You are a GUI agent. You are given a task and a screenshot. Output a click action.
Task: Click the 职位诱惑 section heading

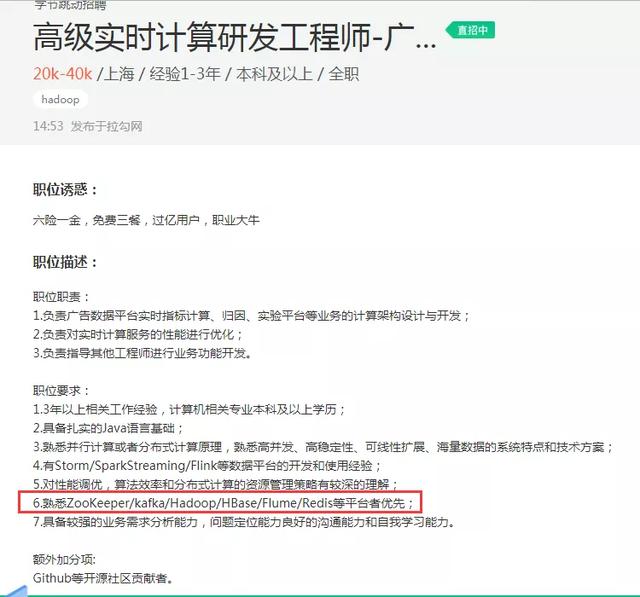[65, 189]
